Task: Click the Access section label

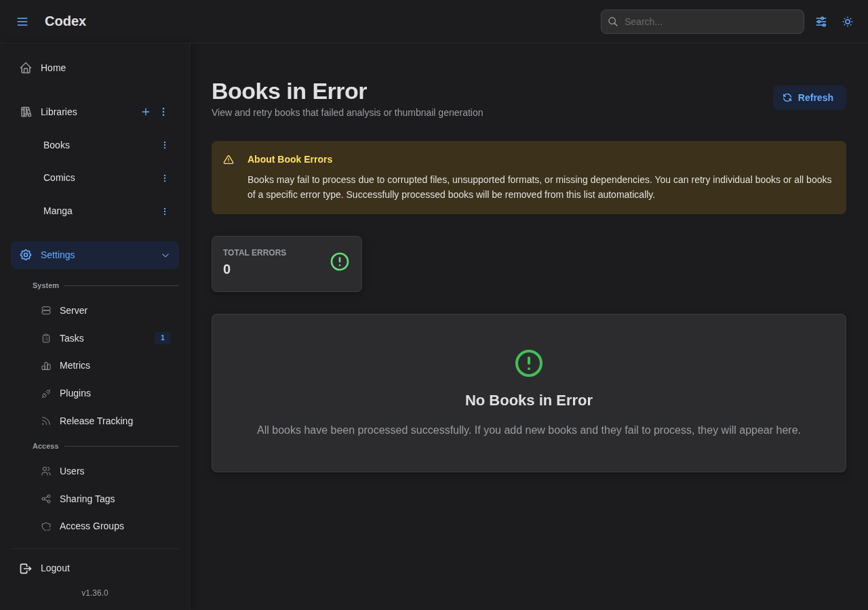Action: (45, 446)
